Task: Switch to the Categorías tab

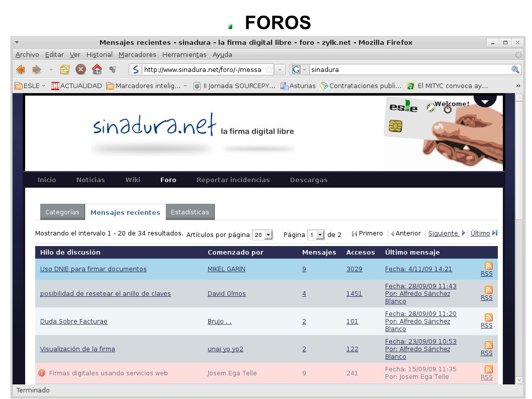Action: 62,212
